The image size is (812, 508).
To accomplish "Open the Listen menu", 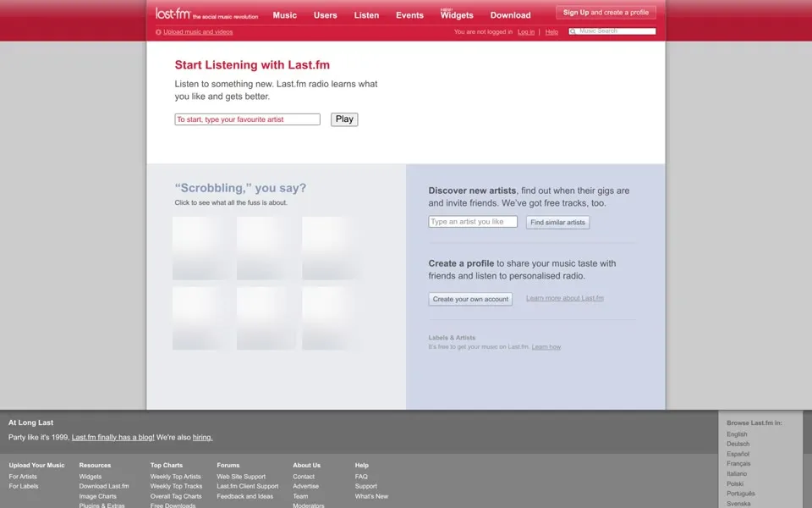I will tap(366, 15).
